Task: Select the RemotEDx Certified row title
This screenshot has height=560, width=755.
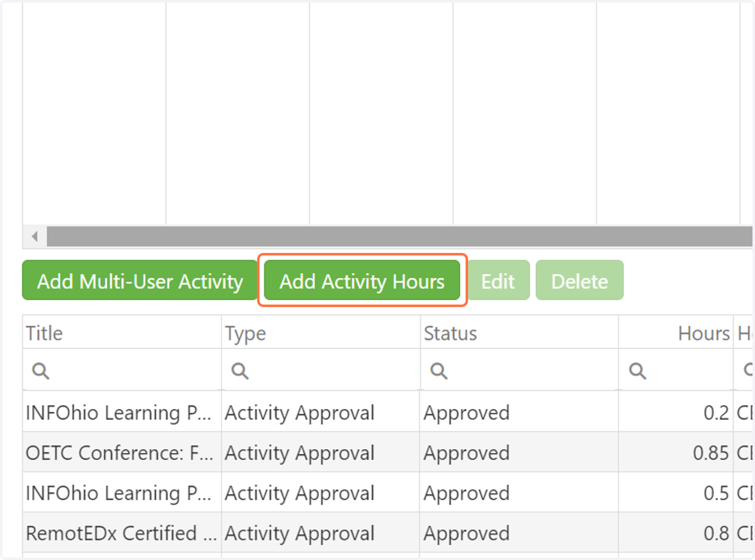Action: pos(121,534)
